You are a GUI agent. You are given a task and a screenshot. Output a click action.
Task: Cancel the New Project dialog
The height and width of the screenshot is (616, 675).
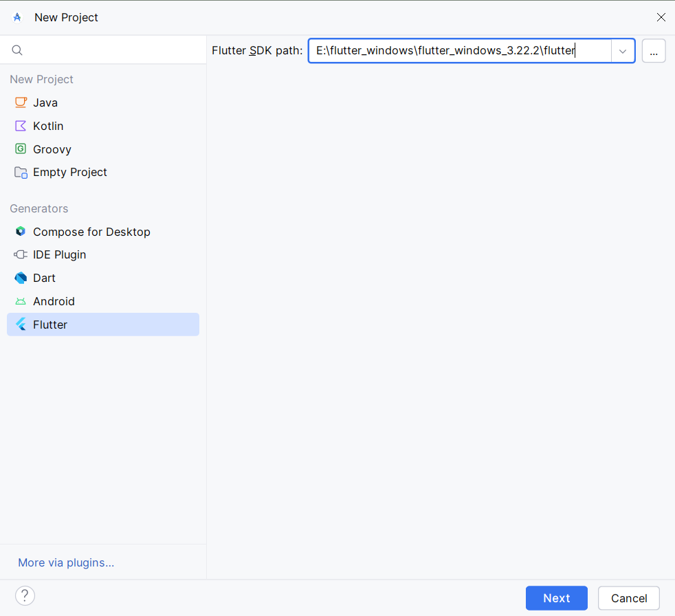(x=628, y=598)
